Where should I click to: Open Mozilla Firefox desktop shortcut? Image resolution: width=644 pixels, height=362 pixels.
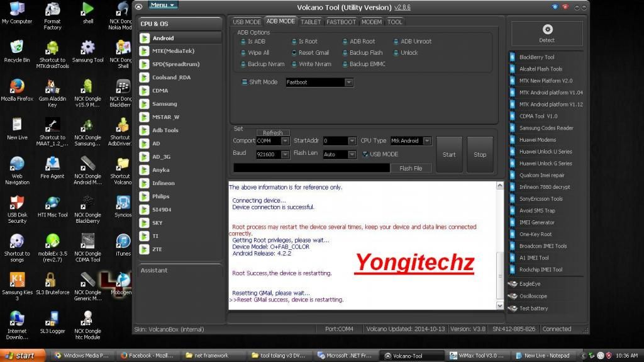point(17,90)
